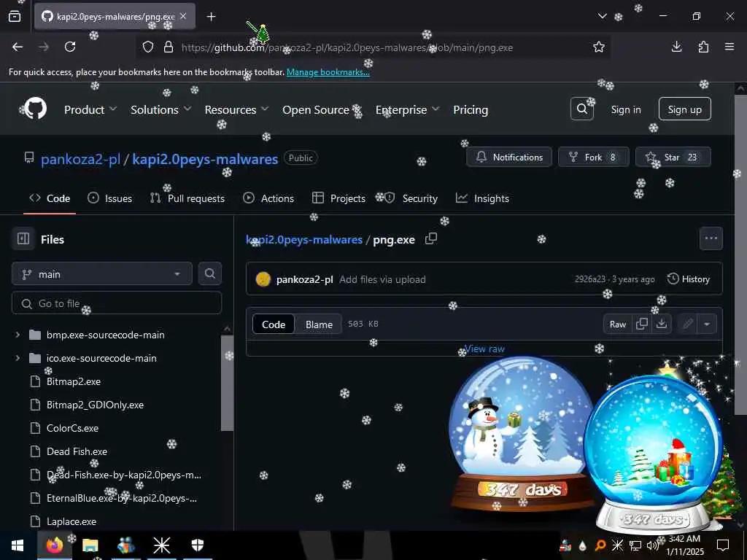The height and width of the screenshot is (560, 747).
Task: Open the Projects tab
Action: tap(338, 198)
